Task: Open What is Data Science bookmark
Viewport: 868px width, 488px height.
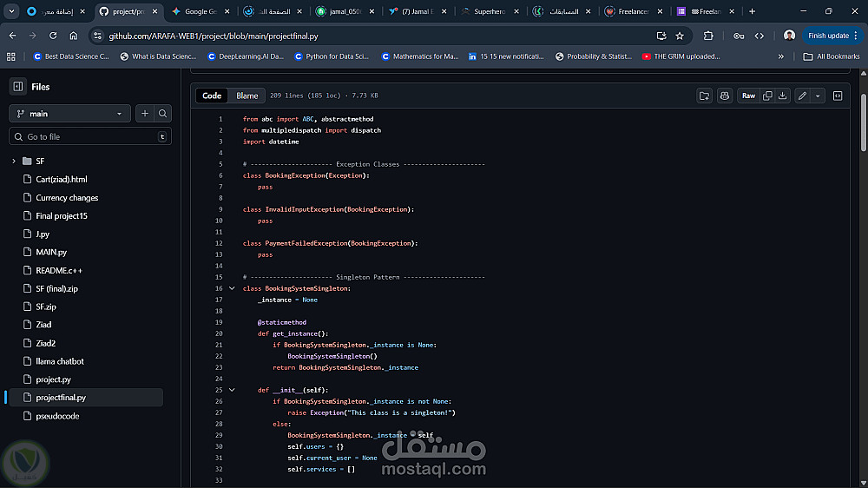Action: [158, 56]
